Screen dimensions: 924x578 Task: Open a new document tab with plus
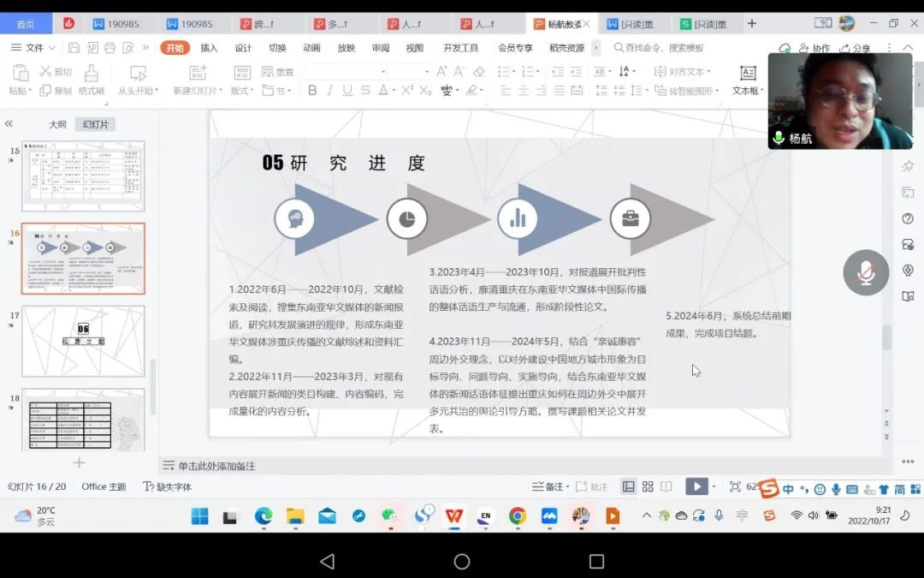pos(752,24)
